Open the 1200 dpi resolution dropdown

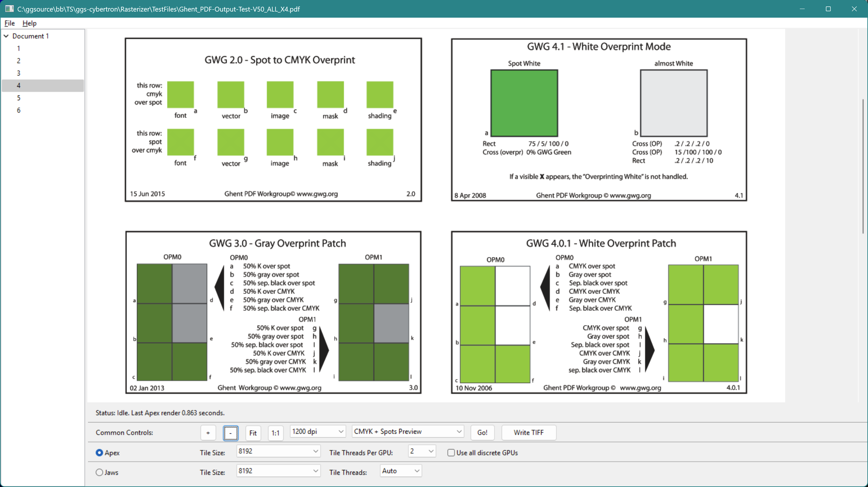pyautogui.click(x=317, y=431)
